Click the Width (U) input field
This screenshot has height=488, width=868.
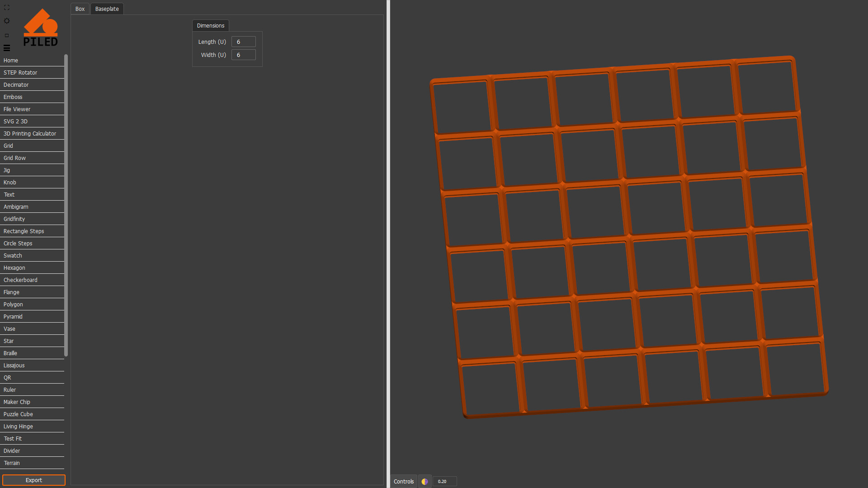click(243, 55)
